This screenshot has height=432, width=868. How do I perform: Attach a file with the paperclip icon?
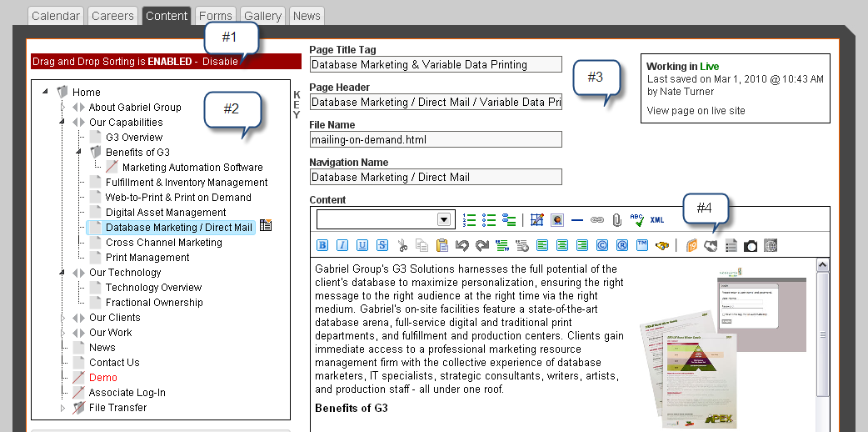[x=616, y=220]
